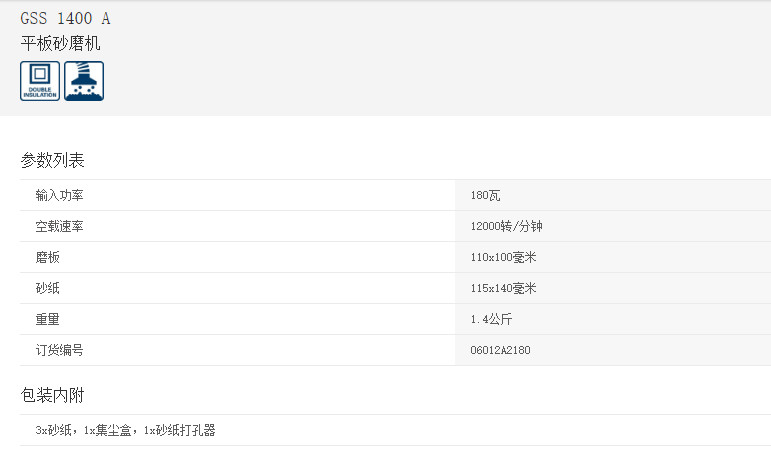Click the 12000转/分钟 speed value

tap(506, 227)
